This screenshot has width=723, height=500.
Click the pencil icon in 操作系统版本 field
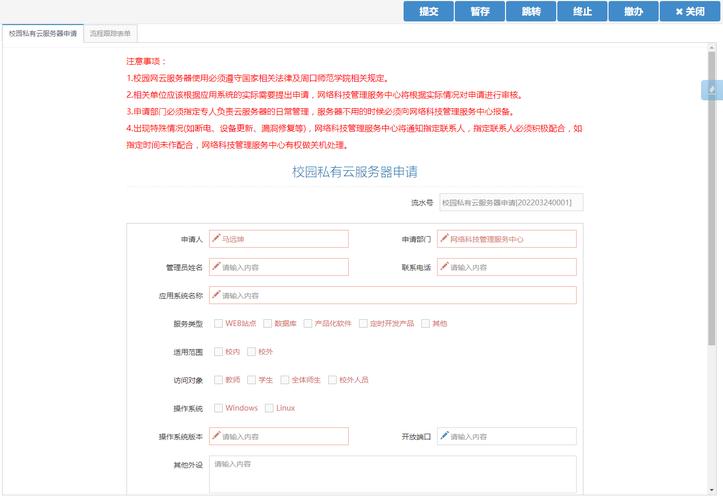pos(216,435)
